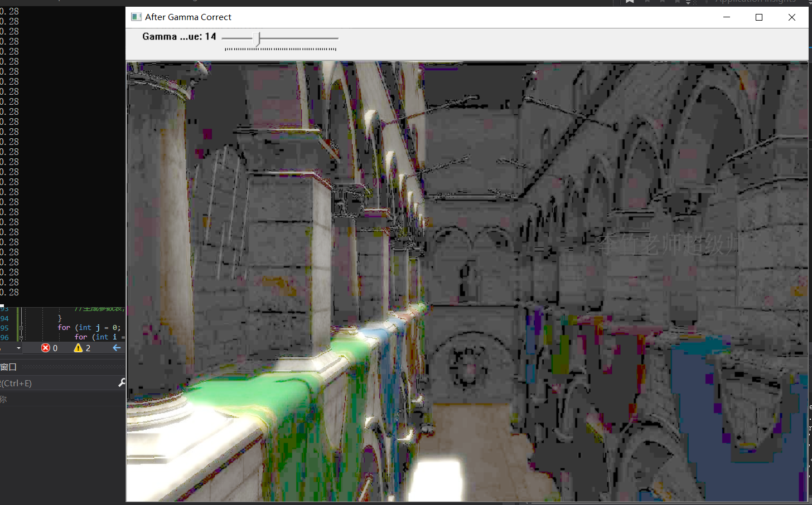Click the 'Gamma ...ue: 14' label

point(179,36)
